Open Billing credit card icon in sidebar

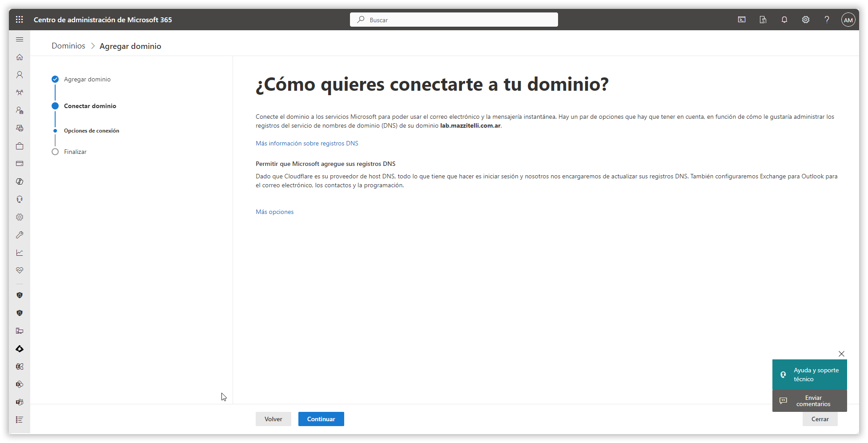tap(20, 164)
